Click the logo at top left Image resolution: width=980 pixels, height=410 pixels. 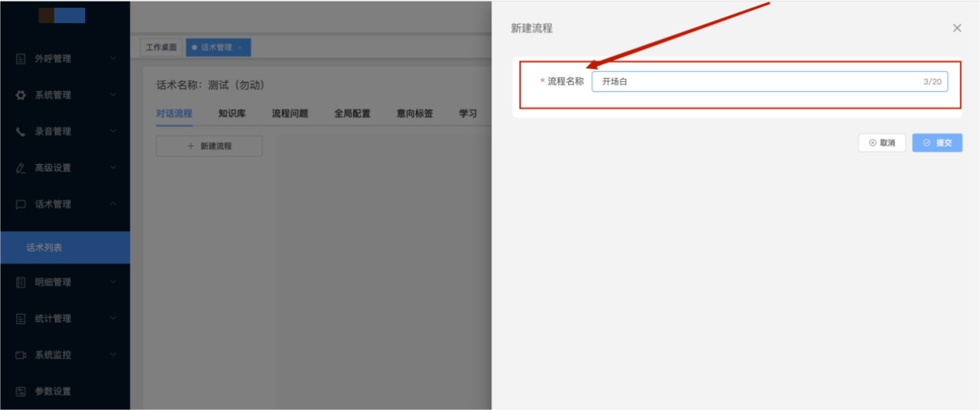62,15
